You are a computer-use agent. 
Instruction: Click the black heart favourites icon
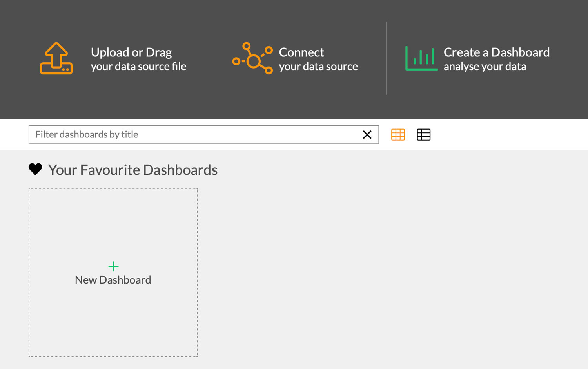click(x=35, y=169)
